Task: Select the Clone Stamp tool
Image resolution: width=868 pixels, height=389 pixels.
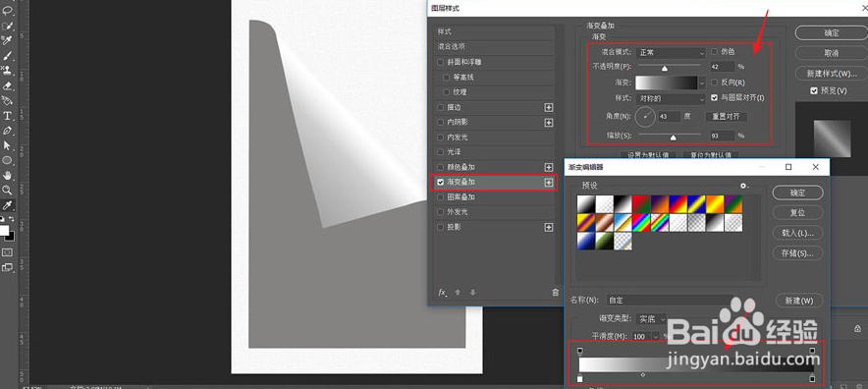Action: pyautogui.click(x=7, y=71)
